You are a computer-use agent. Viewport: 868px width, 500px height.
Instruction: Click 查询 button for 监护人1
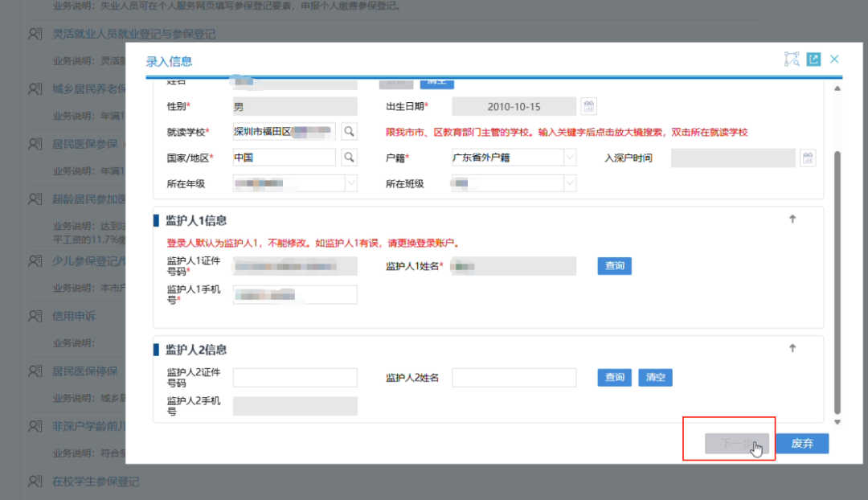614,266
